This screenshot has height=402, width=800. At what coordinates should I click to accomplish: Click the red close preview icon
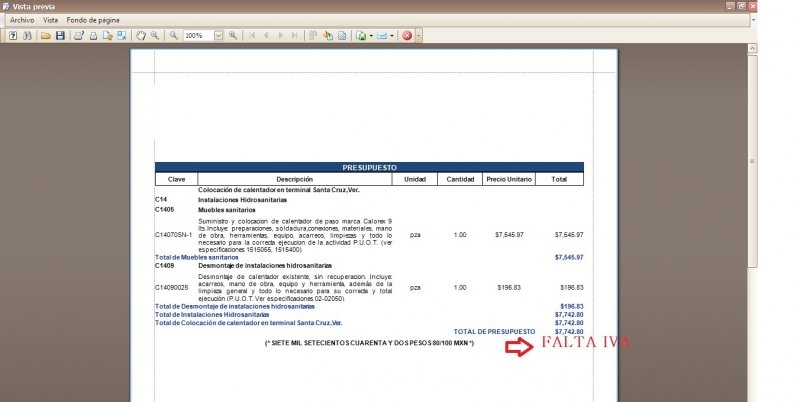pyautogui.click(x=408, y=35)
